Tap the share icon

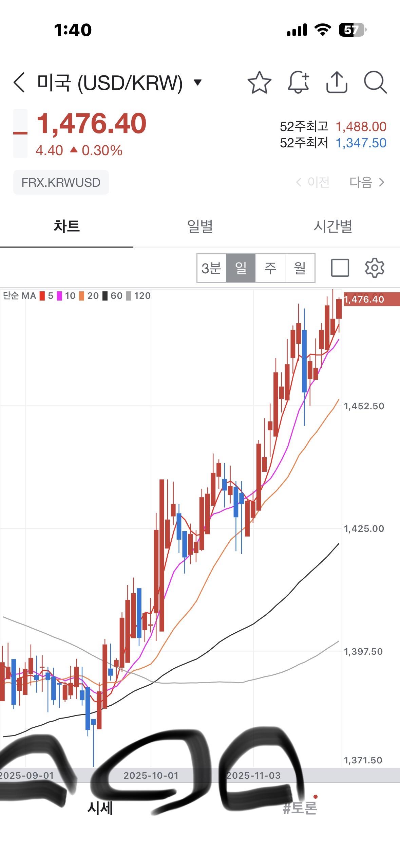pyautogui.click(x=337, y=83)
